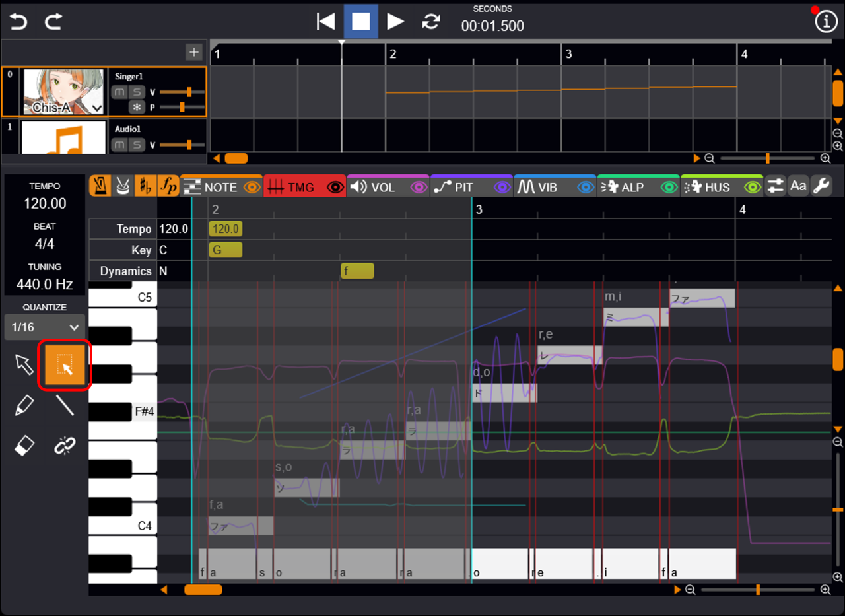The image size is (845, 616).
Task: Choose the arrow pointer tool
Action: 24,364
